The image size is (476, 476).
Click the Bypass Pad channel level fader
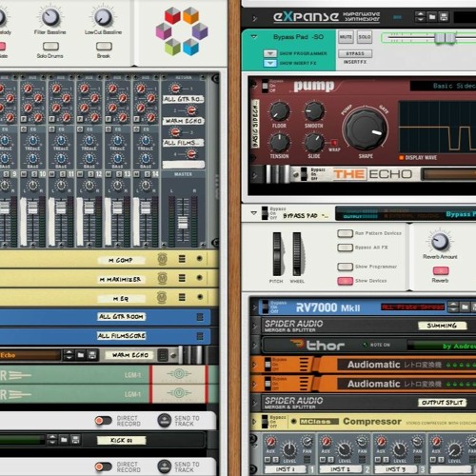(445, 38)
